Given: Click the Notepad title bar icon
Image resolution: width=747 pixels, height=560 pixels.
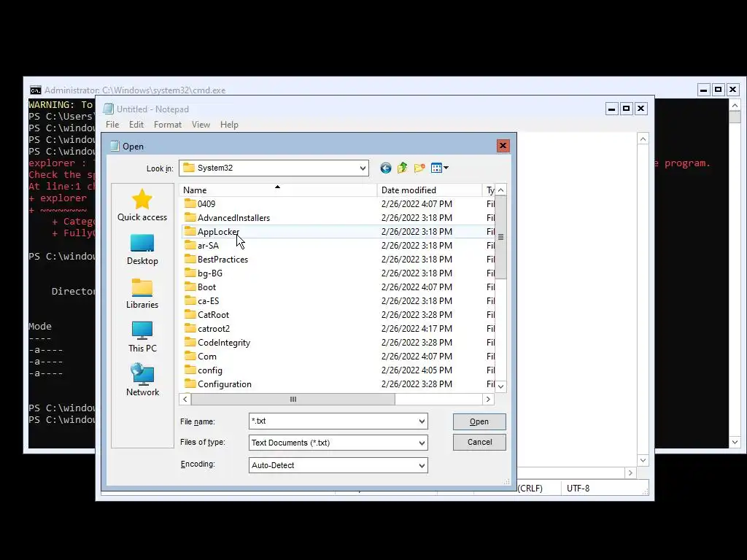Looking at the screenshot, I should coord(109,109).
